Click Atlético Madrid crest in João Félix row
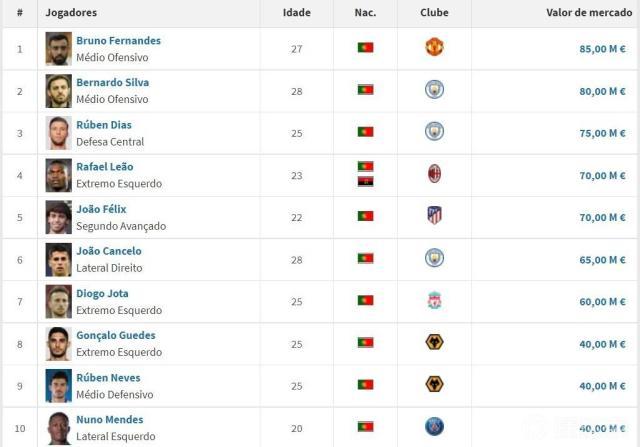This screenshot has height=447, width=640. [434, 216]
